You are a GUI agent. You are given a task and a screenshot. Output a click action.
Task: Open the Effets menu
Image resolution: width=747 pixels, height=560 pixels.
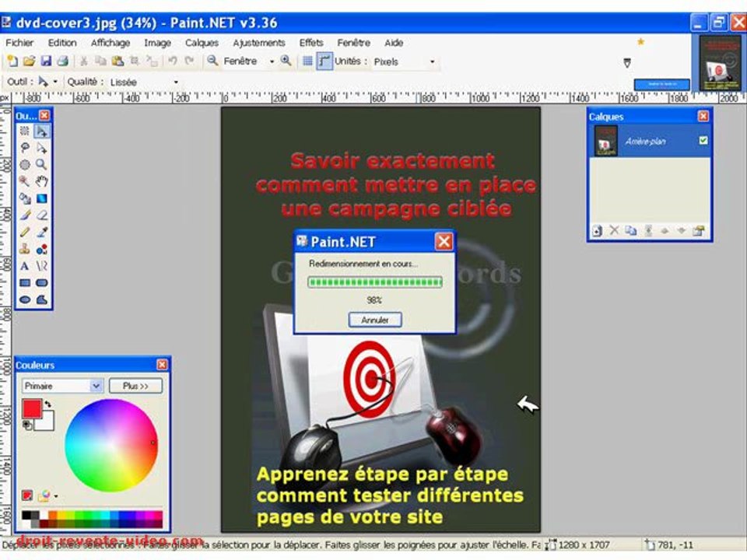pos(311,43)
